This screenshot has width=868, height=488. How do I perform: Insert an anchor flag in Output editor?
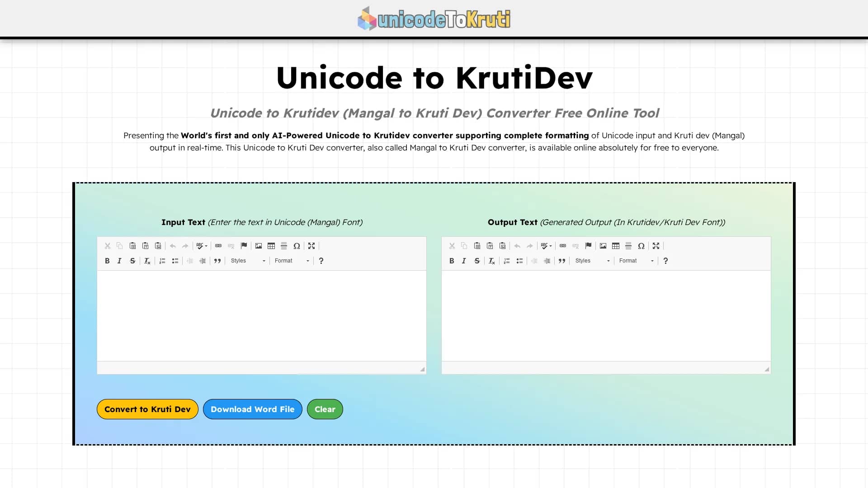588,246
